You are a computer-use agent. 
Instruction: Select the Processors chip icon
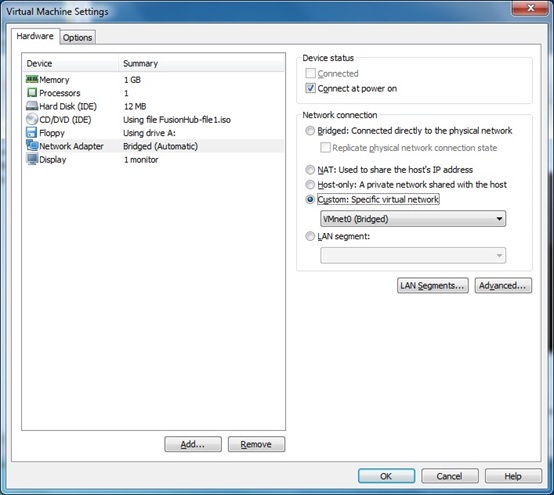tap(32, 93)
